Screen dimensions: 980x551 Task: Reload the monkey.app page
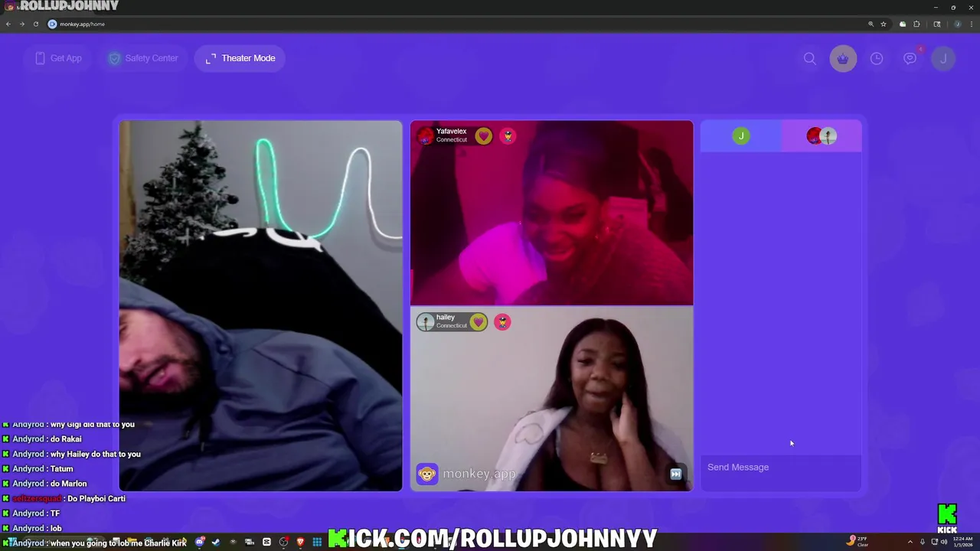click(35, 24)
